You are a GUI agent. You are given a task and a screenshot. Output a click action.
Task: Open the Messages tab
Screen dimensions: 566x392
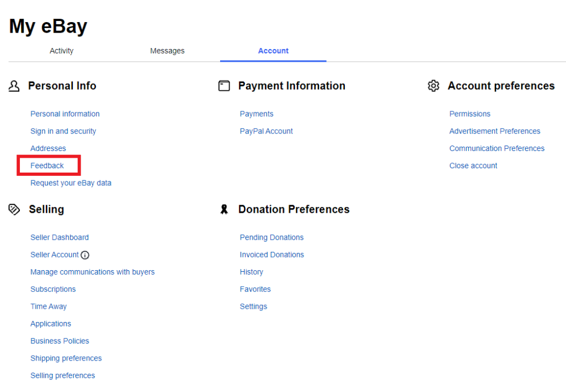point(167,51)
